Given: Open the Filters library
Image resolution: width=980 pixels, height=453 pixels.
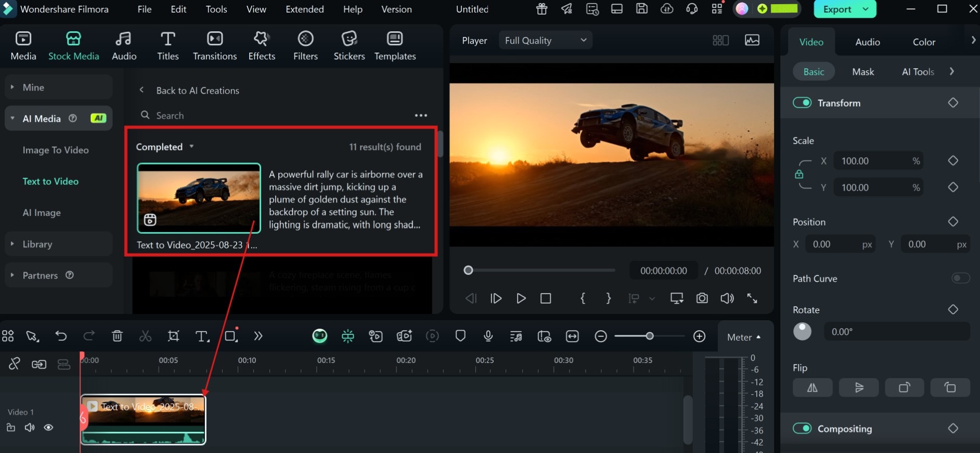Looking at the screenshot, I should click(x=305, y=46).
